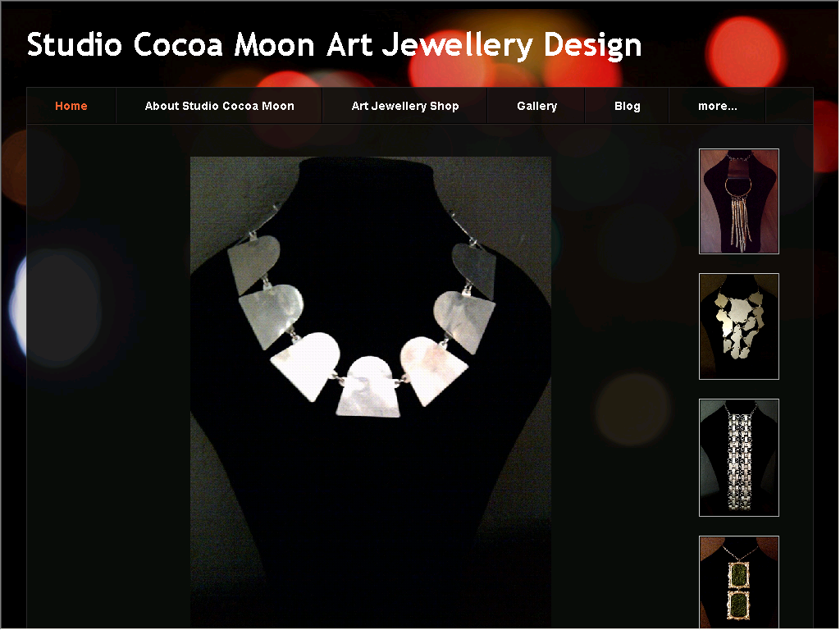View the long woven silver necklace thumbnail
Image resolution: width=840 pixels, height=630 pixels.
(x=739, y=458)
